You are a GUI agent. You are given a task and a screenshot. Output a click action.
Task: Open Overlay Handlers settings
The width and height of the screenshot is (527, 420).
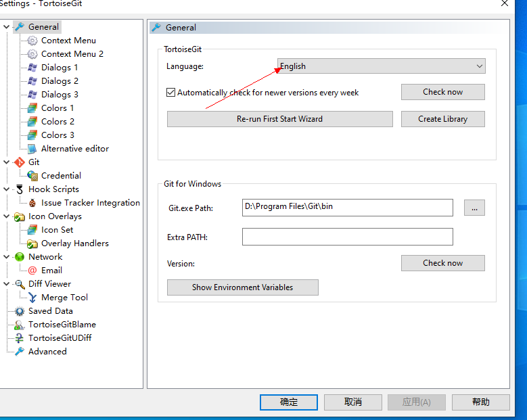coord(75,243)
